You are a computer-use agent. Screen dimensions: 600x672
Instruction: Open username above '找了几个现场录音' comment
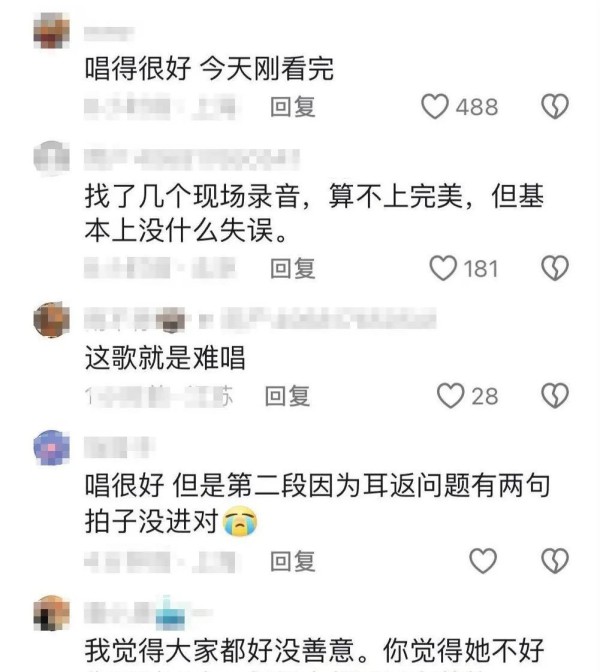tap(192, 159)
